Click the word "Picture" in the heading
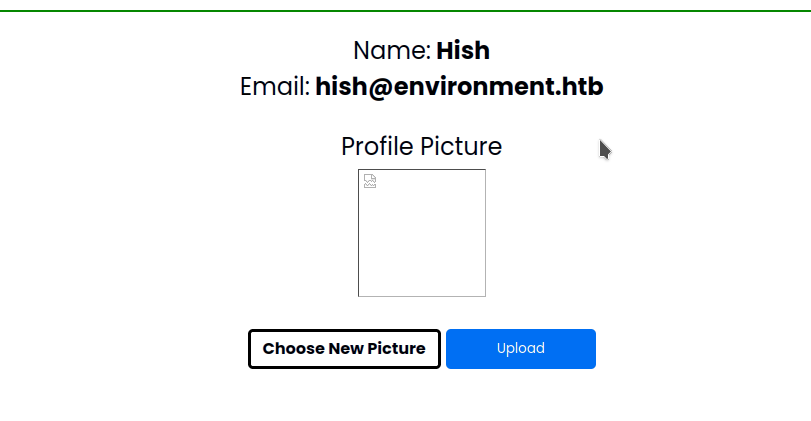811x421 pixels. 461,147
